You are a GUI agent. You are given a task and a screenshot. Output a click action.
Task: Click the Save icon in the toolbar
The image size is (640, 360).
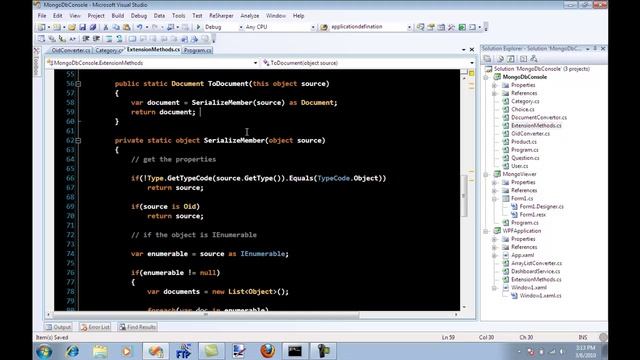[82, 27]
